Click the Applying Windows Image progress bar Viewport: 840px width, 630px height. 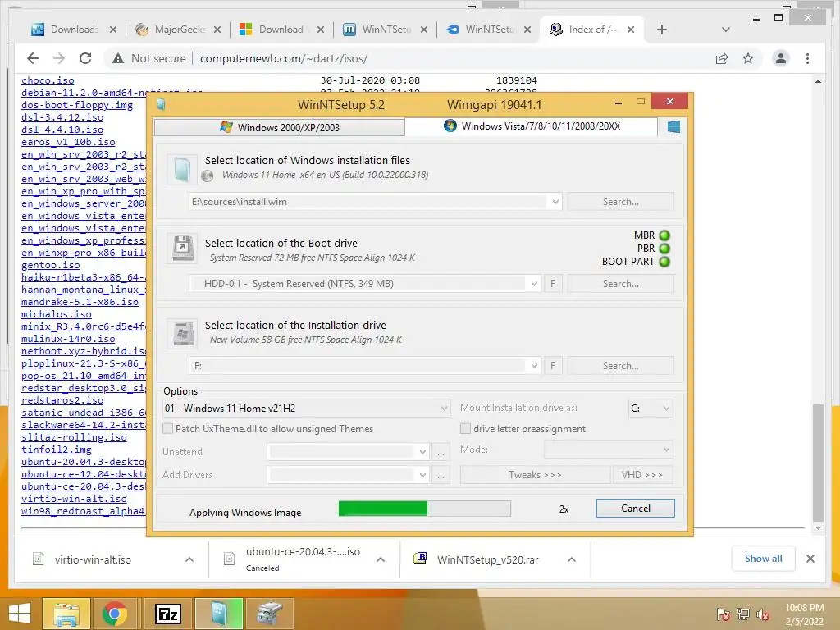[x=424, y=509]
